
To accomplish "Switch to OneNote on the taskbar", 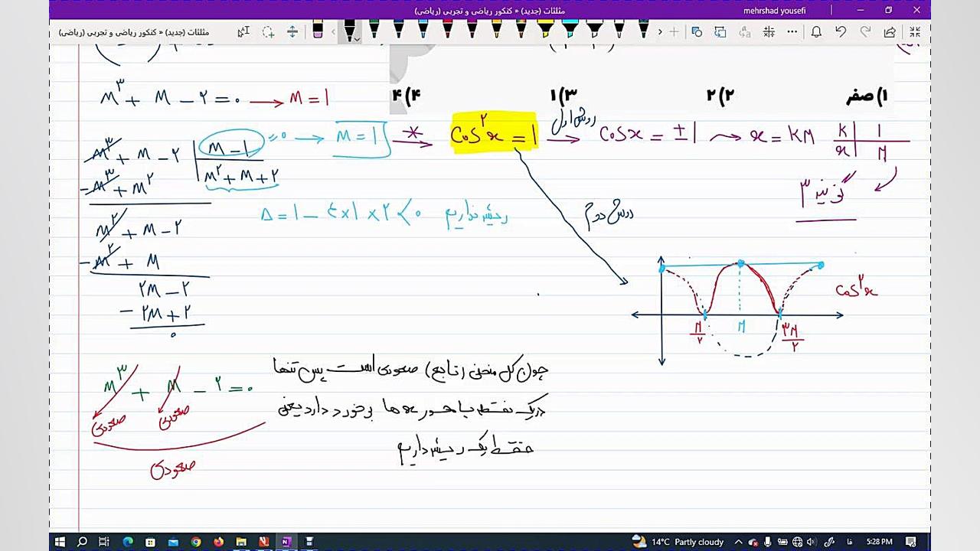I will 286,542.
